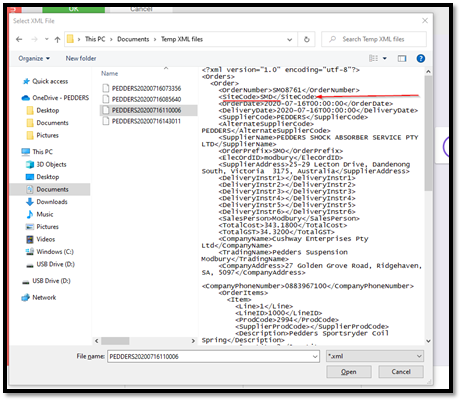Viewport: 462px width, 402px height.
Task: Select Temp XML files breadcrumb segment
Action: pos(182,39)
